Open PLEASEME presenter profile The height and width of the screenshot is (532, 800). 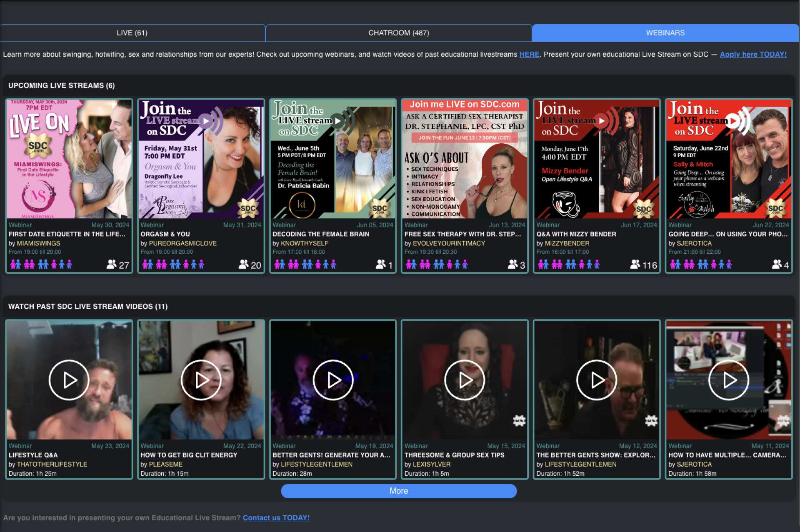pos(165,464)
